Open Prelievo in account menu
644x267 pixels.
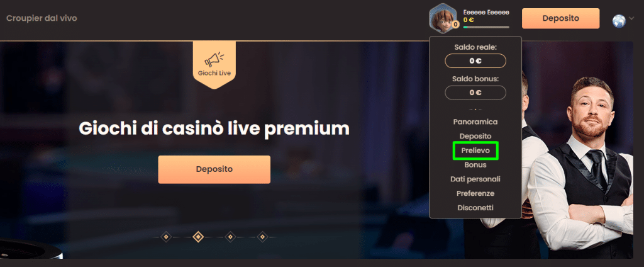click(x=475, y=151)
